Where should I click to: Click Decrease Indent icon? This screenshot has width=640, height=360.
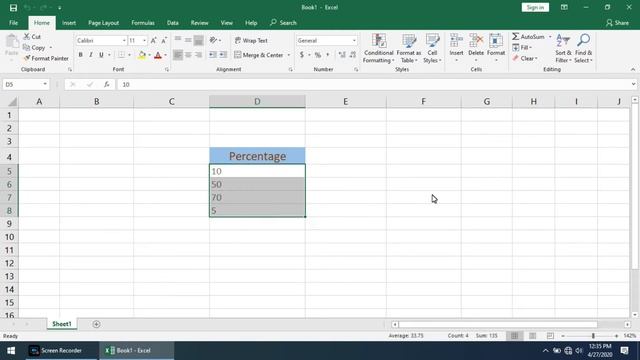[213, 55]
